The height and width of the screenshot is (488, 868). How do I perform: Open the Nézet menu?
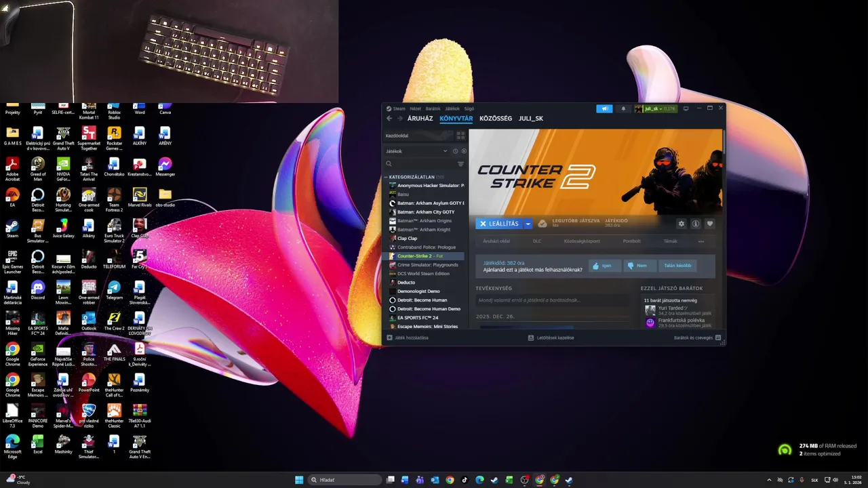[x=415, y=108]
